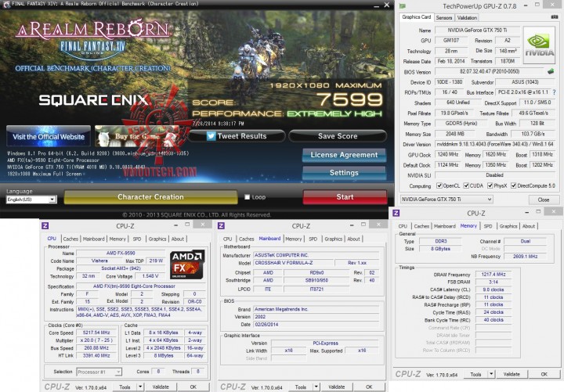The image size is (564, 392).
Task: Click the Final Fantasy benchmark title bar icon
Action: coord(6,5)
